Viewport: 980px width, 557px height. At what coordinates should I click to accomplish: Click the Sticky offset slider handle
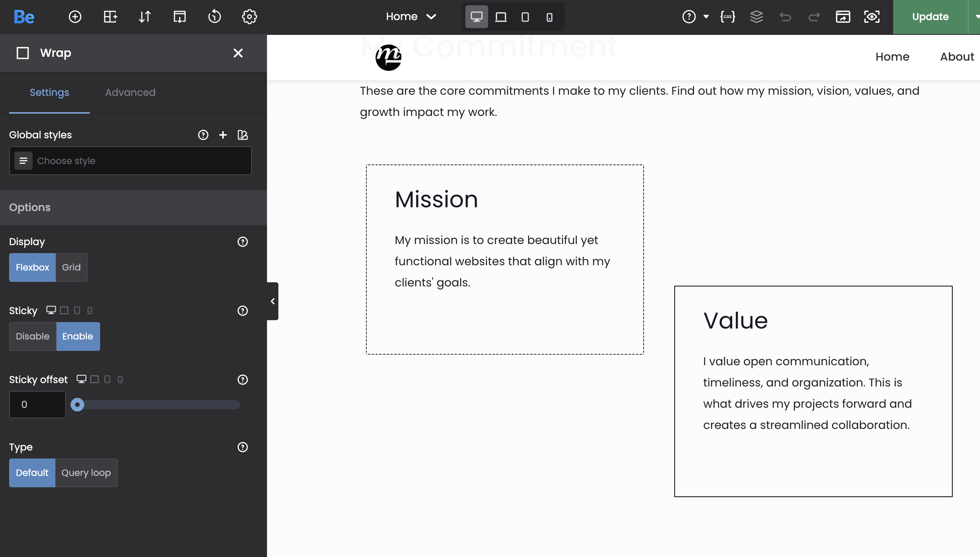[x=77, y=405]
